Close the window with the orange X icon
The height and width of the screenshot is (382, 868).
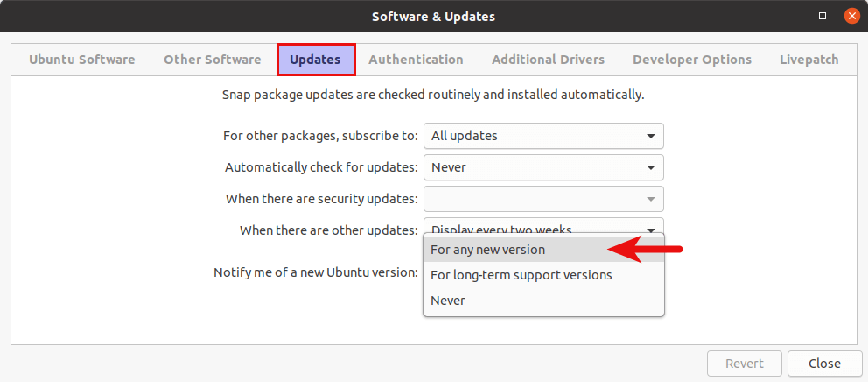click(x=850, y=16)
